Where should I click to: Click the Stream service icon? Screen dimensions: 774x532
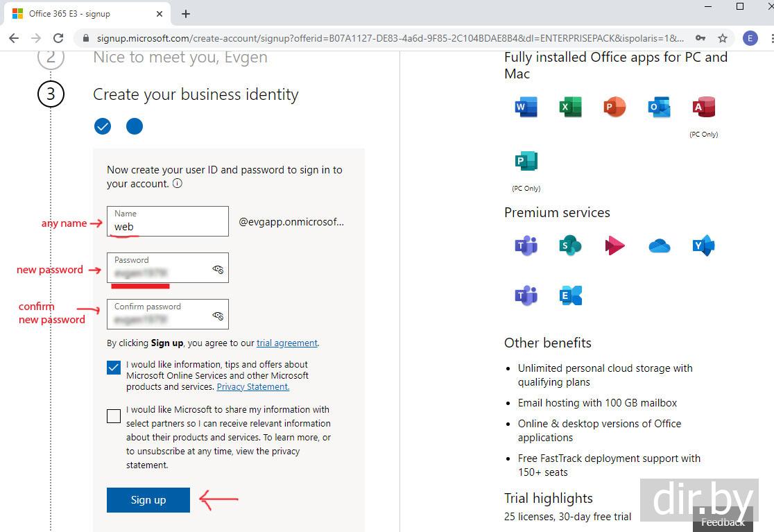click(614, 246)
